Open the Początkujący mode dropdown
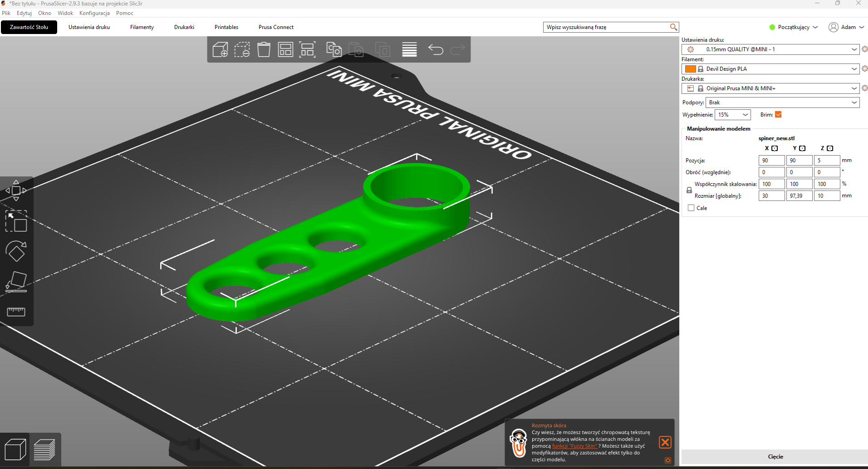The height and width of the screenshot is (469, 868). [x=794, y=27]
